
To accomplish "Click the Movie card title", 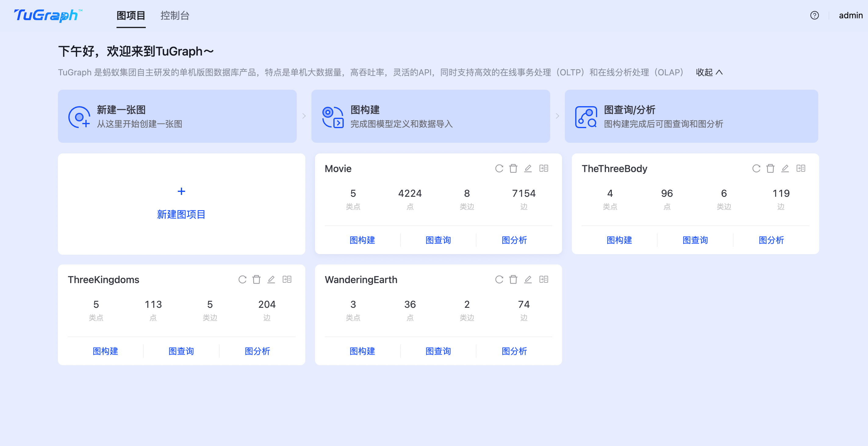I will (338, 169).
